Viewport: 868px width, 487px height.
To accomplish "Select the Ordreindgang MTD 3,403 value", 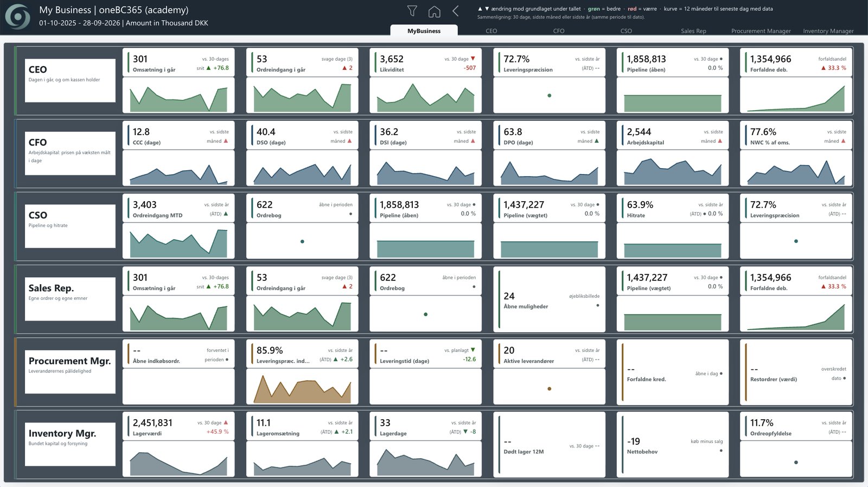I will tap(145, 204).
